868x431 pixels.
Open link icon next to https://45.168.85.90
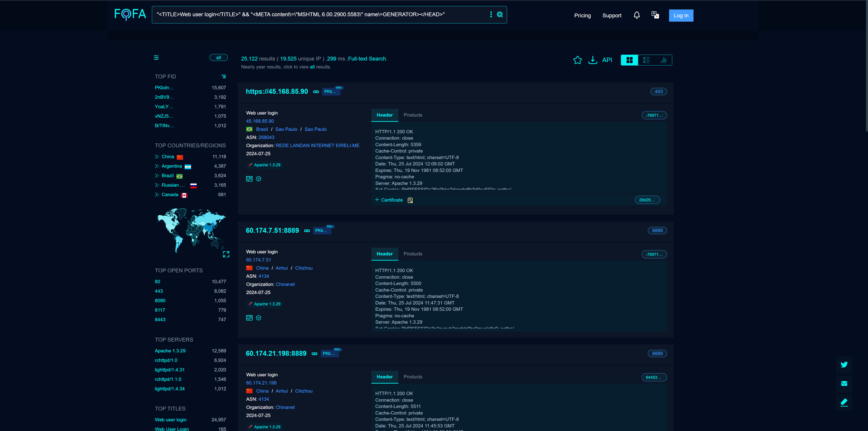(x=316, y=92)
